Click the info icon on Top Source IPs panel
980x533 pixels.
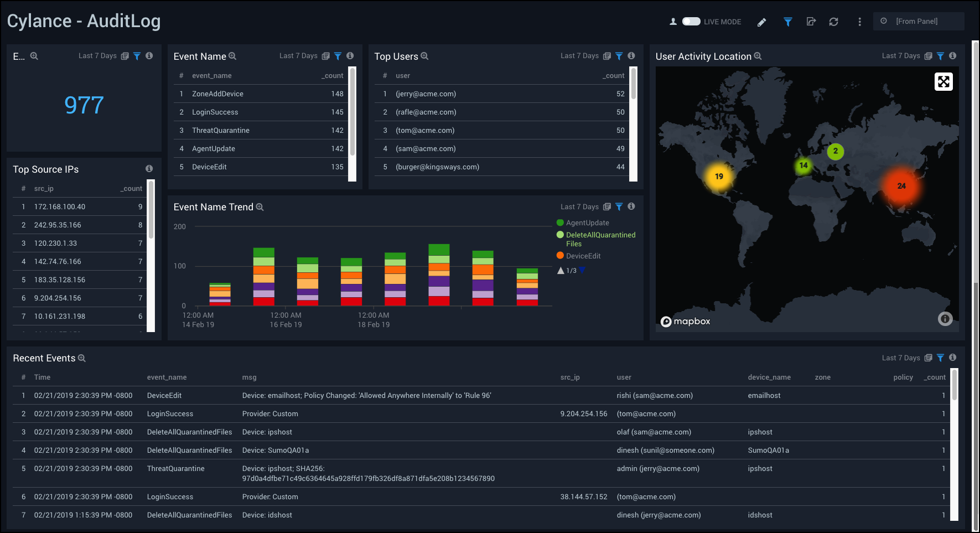coord(149,169)
